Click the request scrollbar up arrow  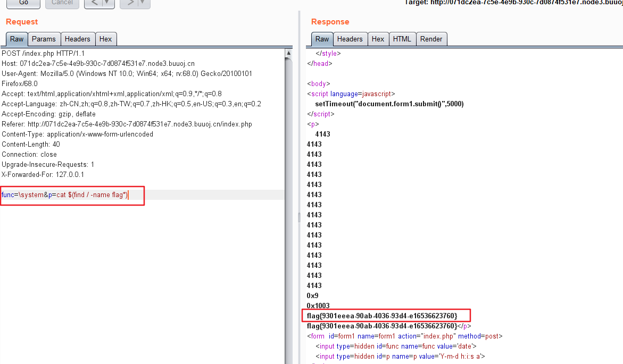point(289,53)
